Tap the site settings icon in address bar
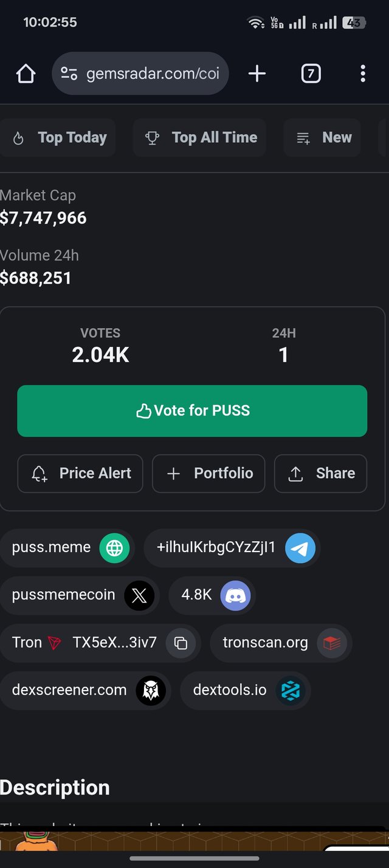The width and height of the screenshot is (389, 868). pyautogui.click(x=69, y=74)
